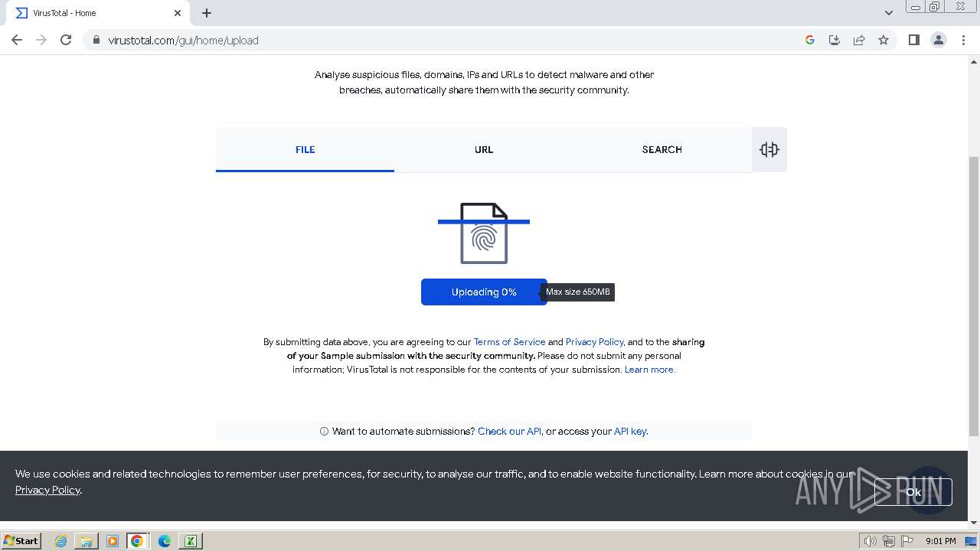Open Google icon in address bar
Image resolution: width=980 pixels, height=551 pixels.
pyautogui.click(x=810, y=40)
